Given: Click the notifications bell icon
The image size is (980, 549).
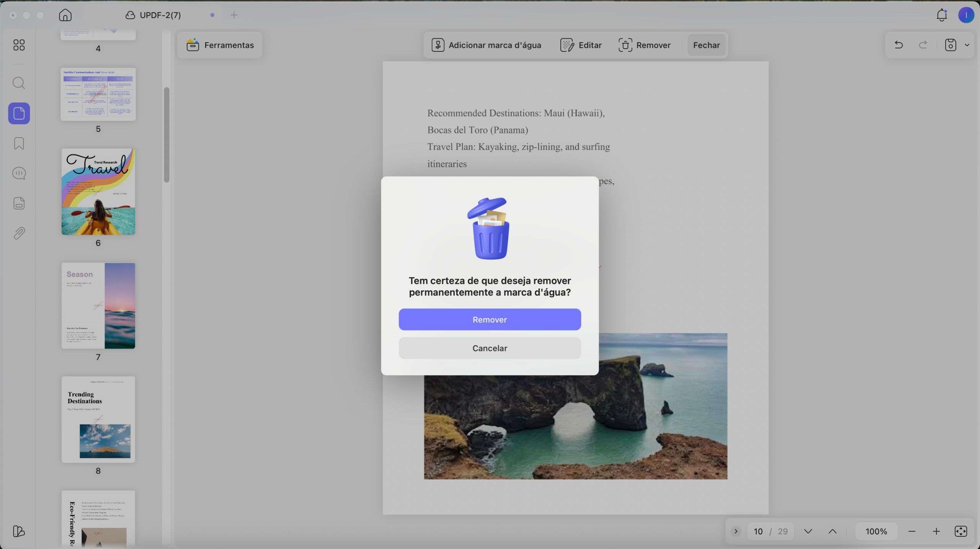Looking at the screenshot, I should (942, 15).
